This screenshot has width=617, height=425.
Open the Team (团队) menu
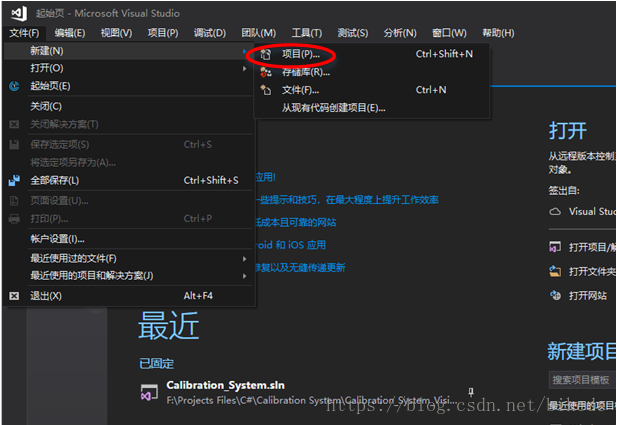259,33
